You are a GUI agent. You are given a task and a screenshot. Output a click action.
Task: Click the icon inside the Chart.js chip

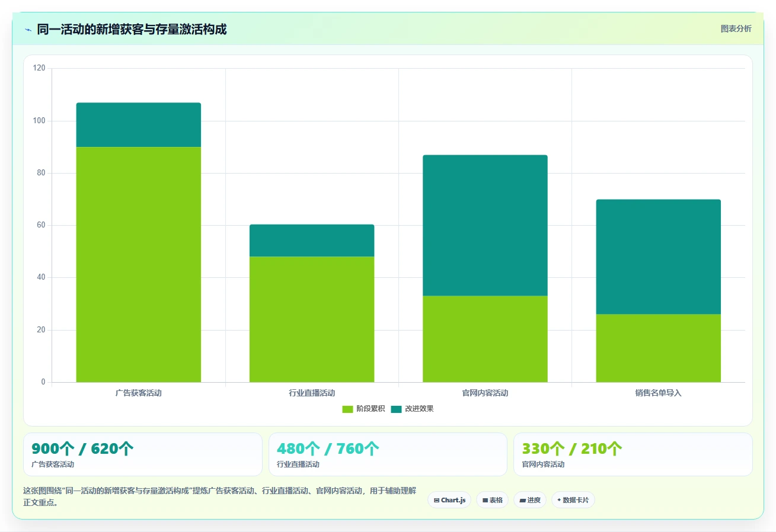[x=437, y=501]
